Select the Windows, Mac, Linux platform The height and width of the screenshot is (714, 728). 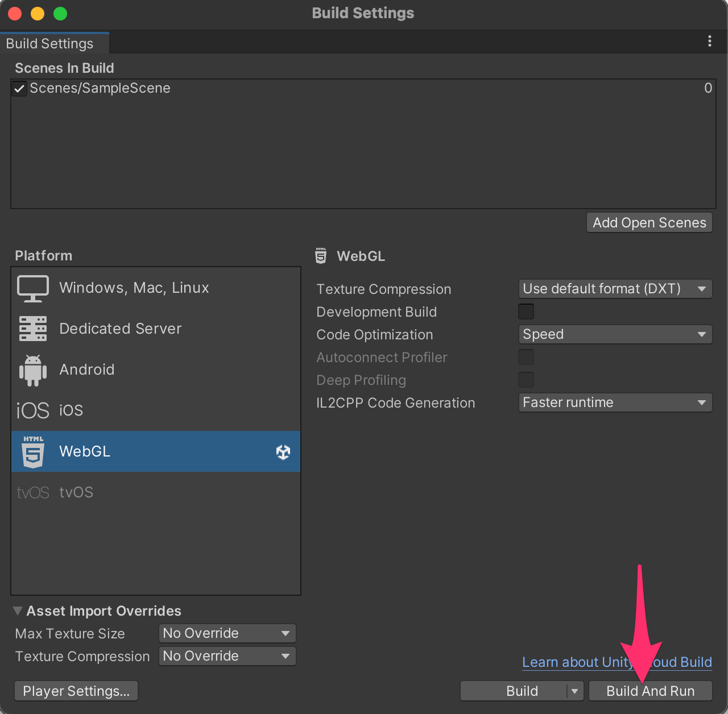156,288
